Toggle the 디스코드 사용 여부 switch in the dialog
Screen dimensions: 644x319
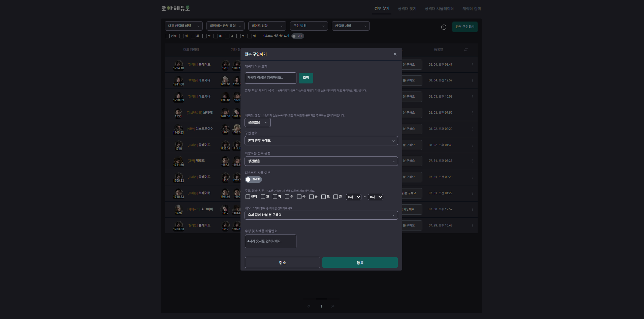point(253,179)
